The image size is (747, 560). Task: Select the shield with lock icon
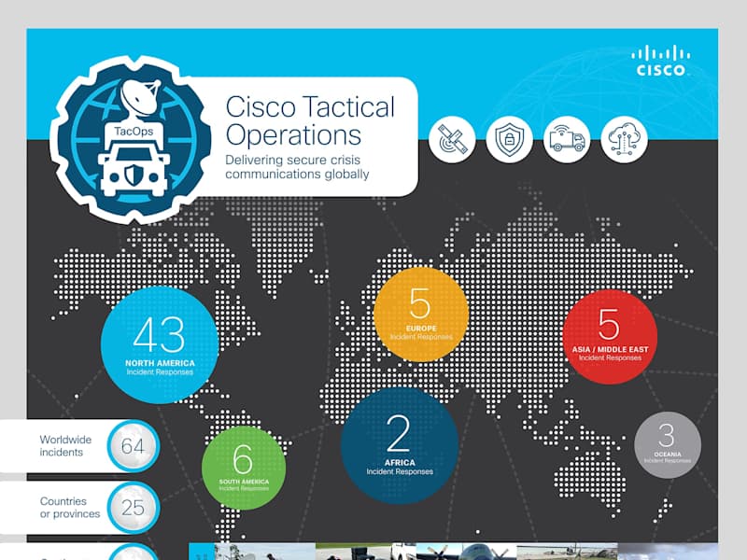click(509, 139)
